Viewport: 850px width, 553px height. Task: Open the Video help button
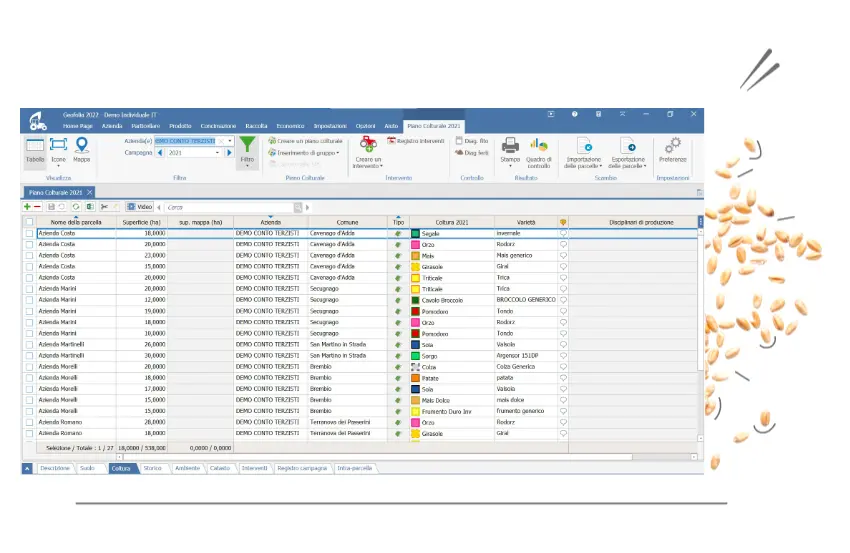pos(140,207)
